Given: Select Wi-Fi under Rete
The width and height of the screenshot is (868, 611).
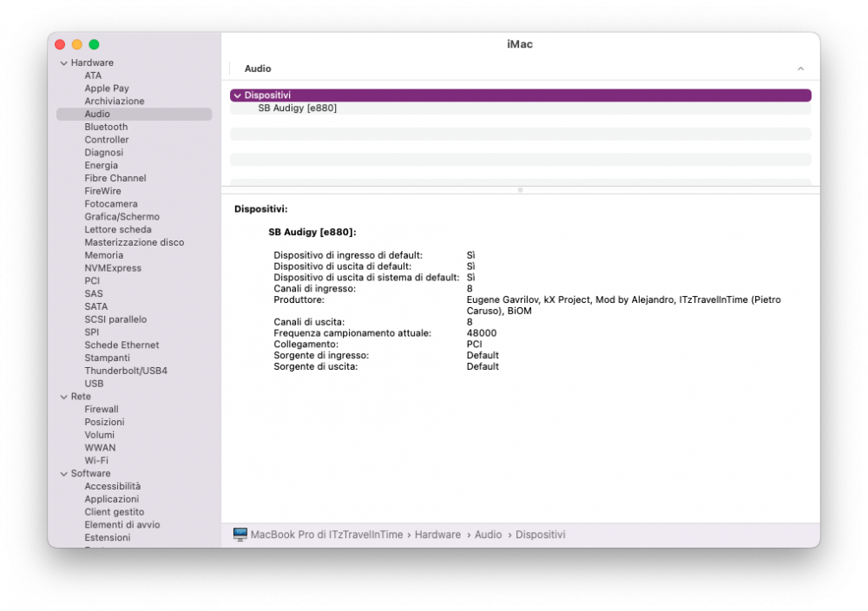Looking at the screenshot, I should [x=96, y=461].
